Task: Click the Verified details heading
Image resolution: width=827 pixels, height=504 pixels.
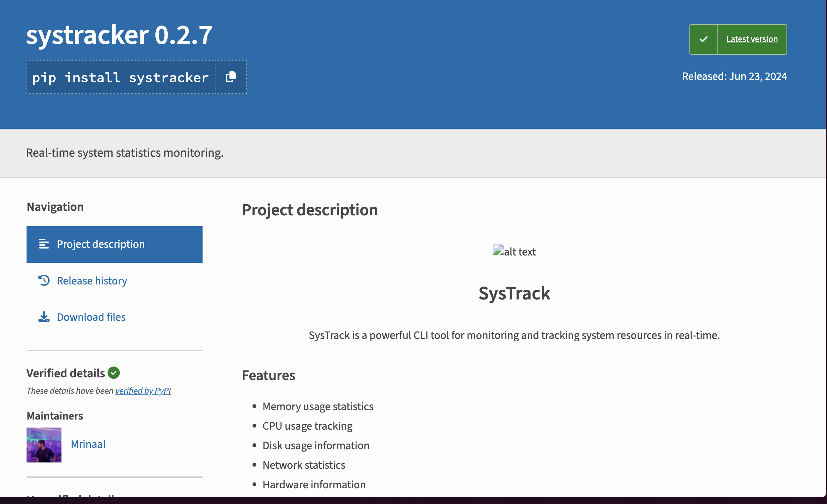Action: point(66,373)
